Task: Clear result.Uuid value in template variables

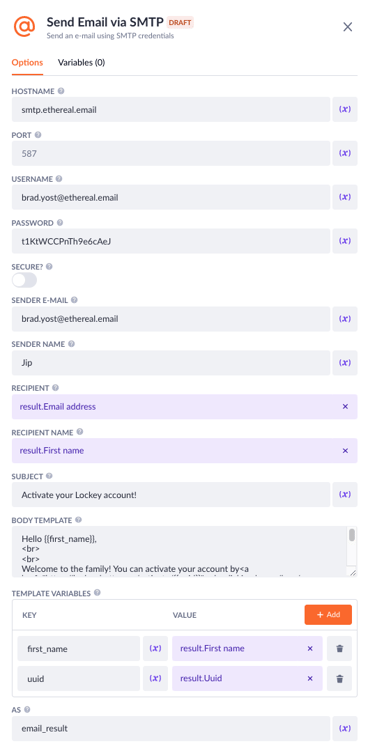Action: pos(310,679)
